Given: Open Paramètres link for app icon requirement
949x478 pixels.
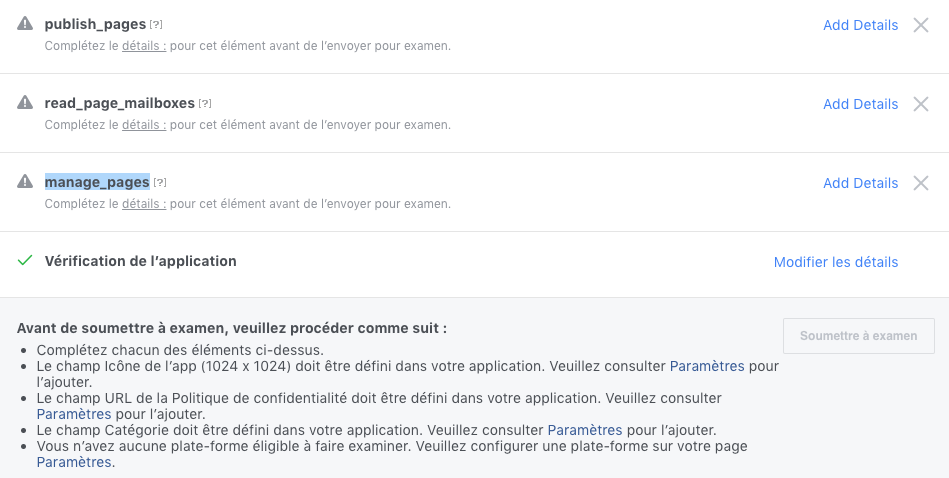Looking at the screenshot, I should tap(707, 366).
